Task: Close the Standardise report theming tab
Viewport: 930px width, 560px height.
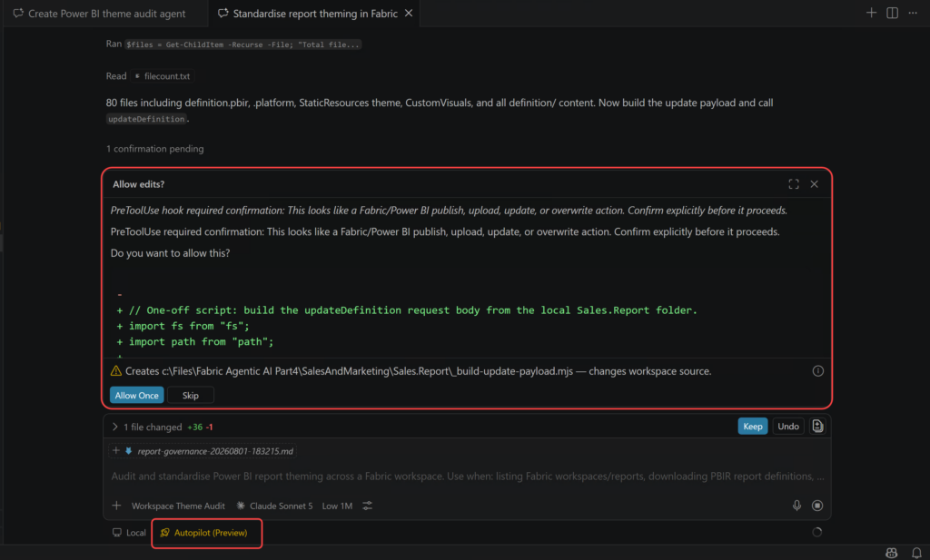Action: tap(409, 13)
